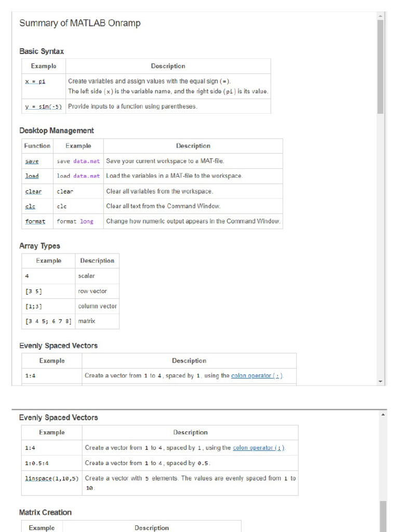Select 'save data.mat' example text
The height and width of the screenshot is (532, 399).
[x=78, y=161]
